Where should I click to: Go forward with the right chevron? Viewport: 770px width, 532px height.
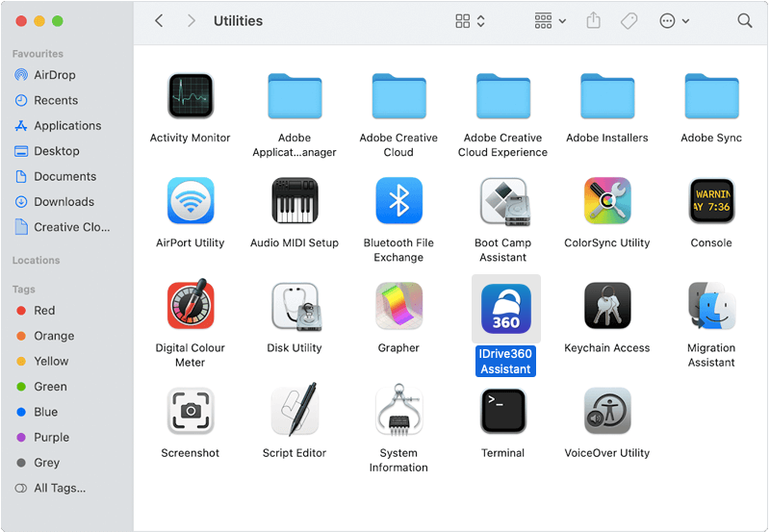click(x=191, y=20)
